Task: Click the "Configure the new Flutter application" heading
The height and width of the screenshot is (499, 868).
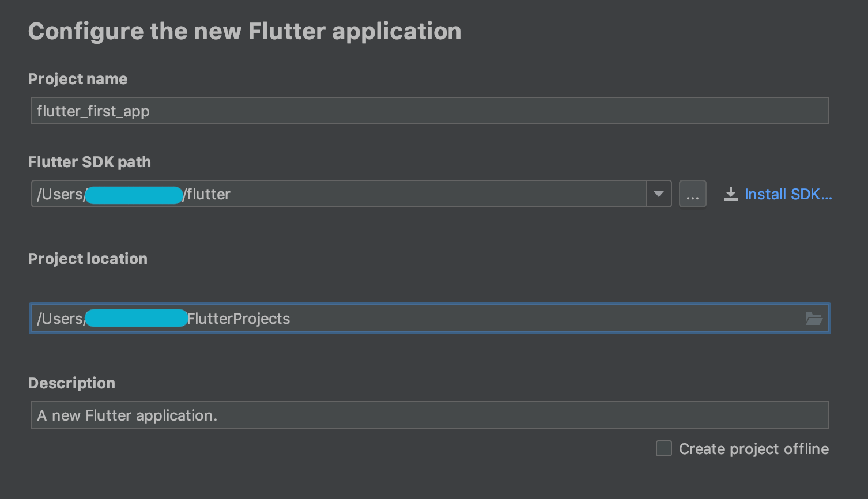Action: [244, 31]
